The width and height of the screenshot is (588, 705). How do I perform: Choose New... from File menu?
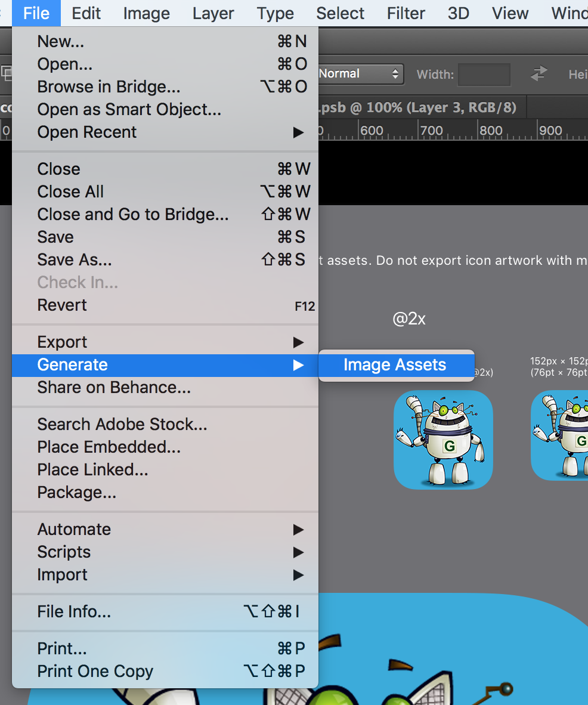[165, 41]
